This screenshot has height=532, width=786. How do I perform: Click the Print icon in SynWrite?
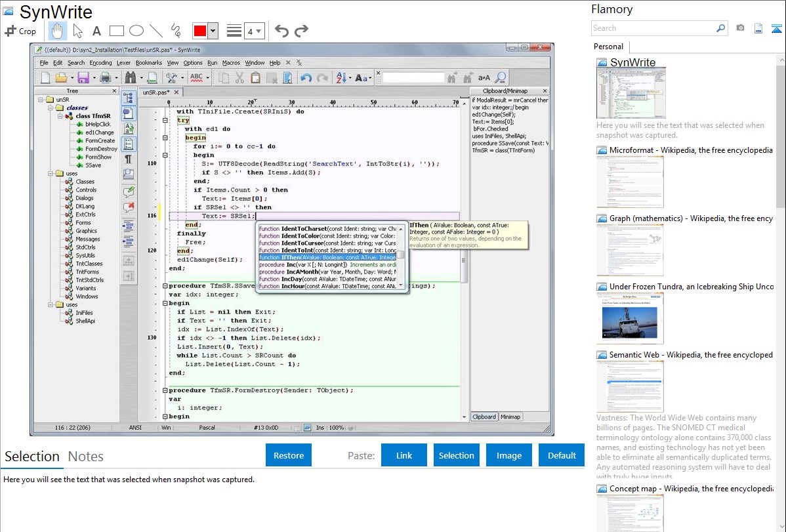[105, 77]
